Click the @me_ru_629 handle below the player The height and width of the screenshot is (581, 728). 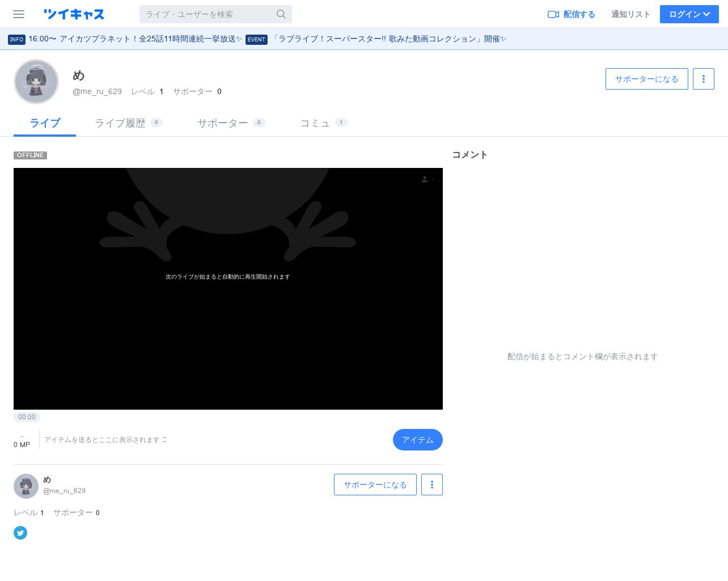[x=64, y=491]
